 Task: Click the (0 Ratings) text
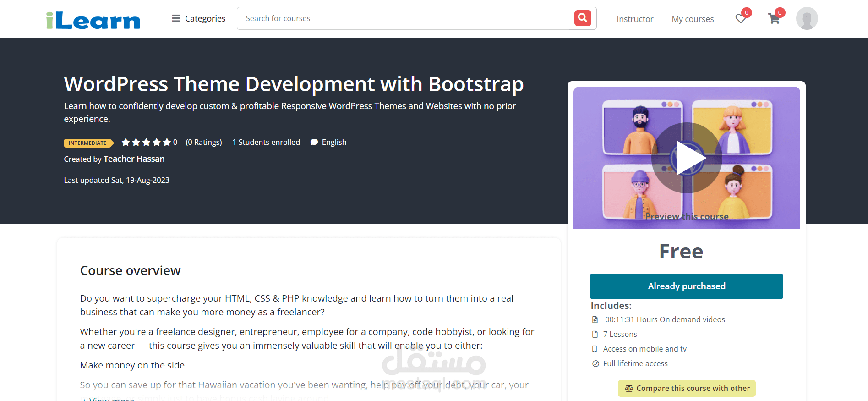[x=204, y=142]
